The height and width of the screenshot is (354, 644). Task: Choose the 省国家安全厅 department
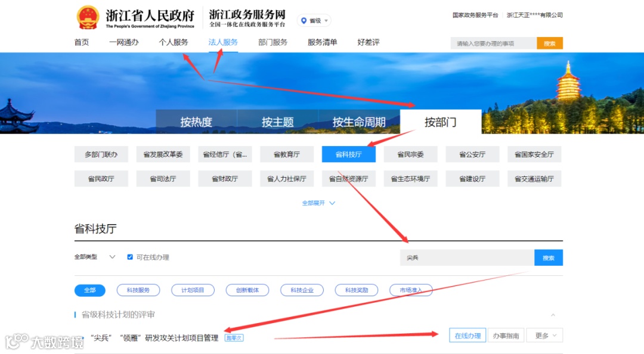click(534, 154)
